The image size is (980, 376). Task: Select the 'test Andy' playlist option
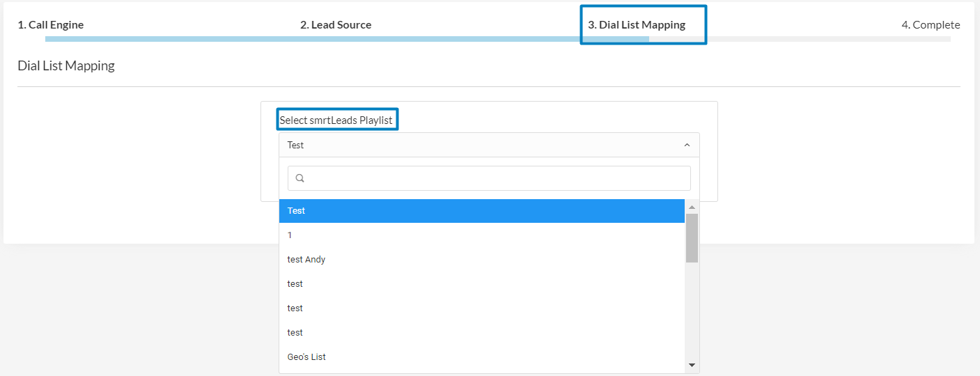[x=481, y=260]
